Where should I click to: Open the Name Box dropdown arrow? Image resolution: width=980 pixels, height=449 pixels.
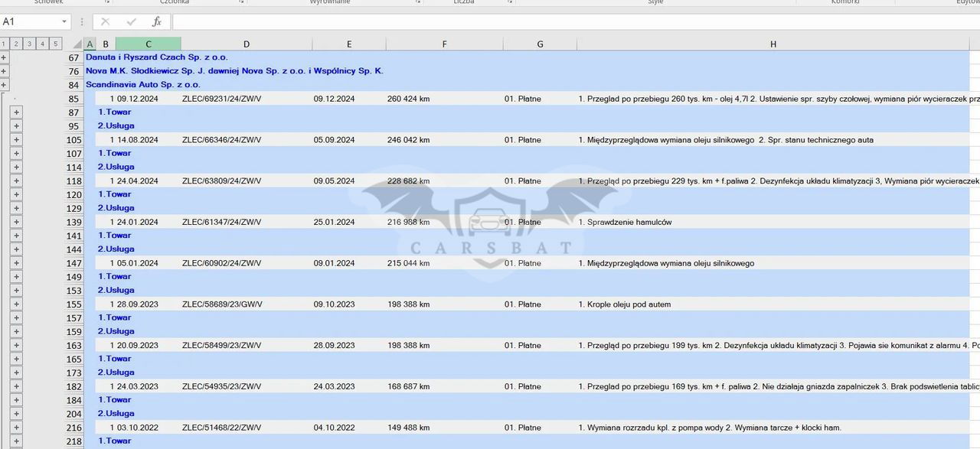64,21
